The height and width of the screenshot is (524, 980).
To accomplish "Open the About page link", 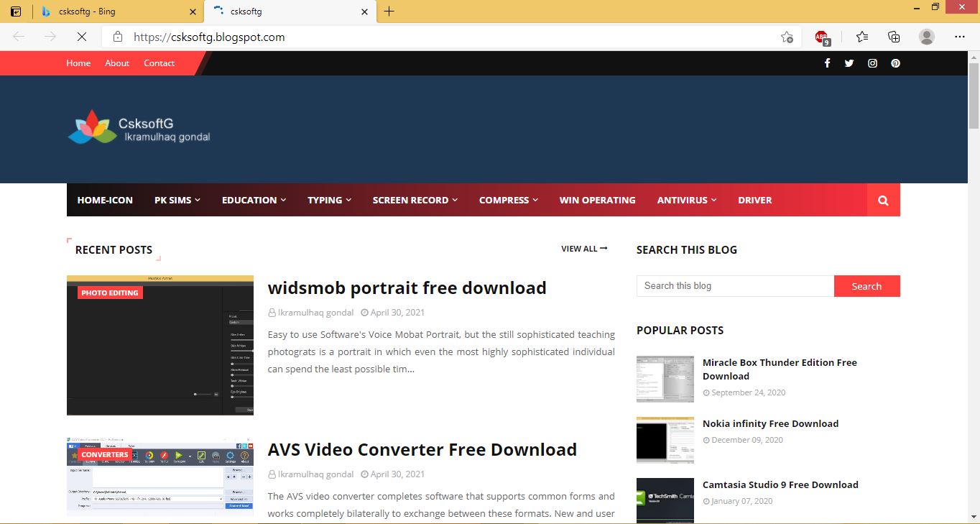I will coord(117,63).
